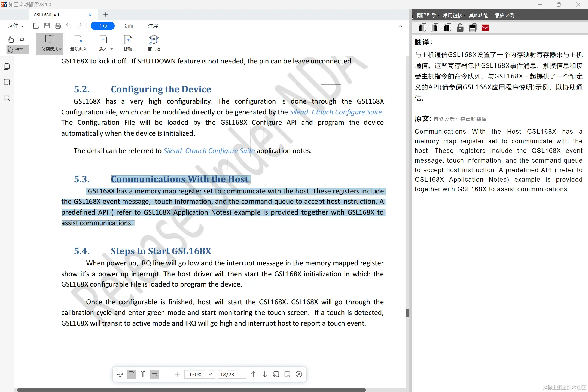Go to next page with down arrow
588x392 pixels.
point(264,374)
